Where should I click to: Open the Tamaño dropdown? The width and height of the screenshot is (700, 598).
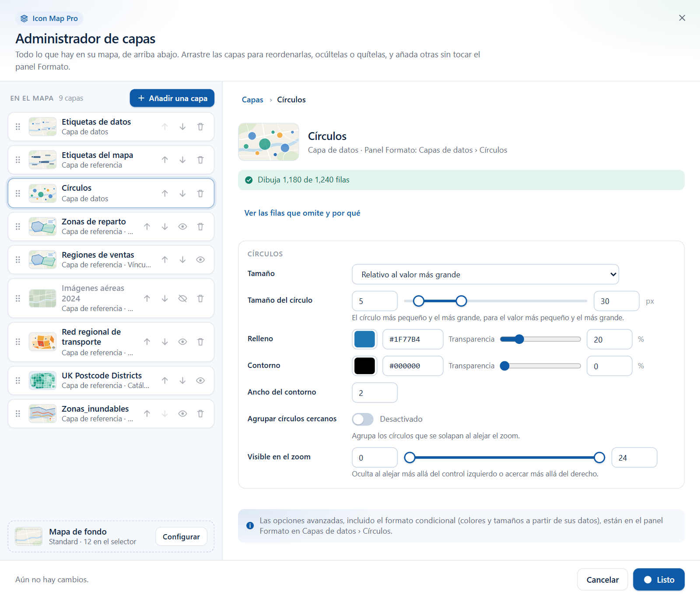485,274
